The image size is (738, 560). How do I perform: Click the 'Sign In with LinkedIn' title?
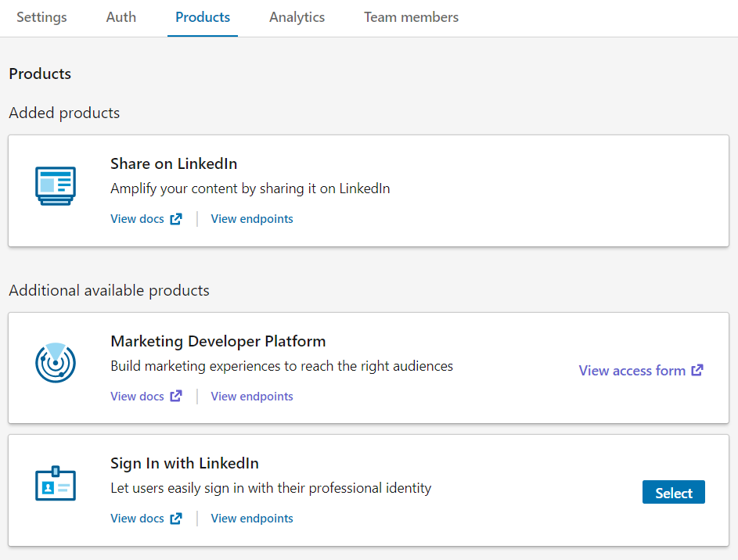coord(185,464)
